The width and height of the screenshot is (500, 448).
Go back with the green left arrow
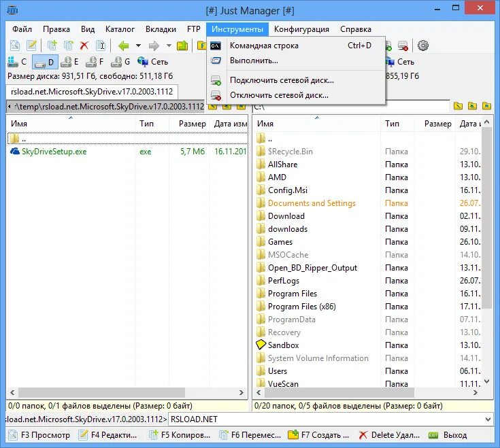[123, 46]
